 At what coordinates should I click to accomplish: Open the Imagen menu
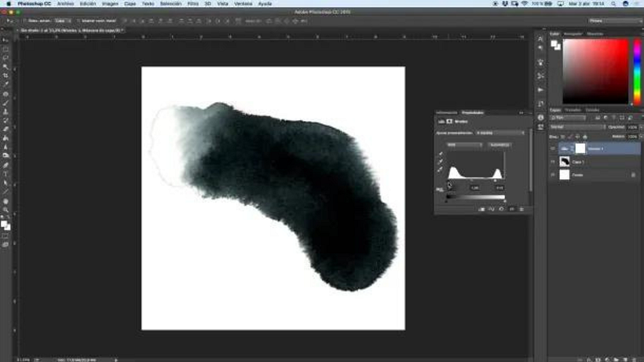(x=110, y=4)
